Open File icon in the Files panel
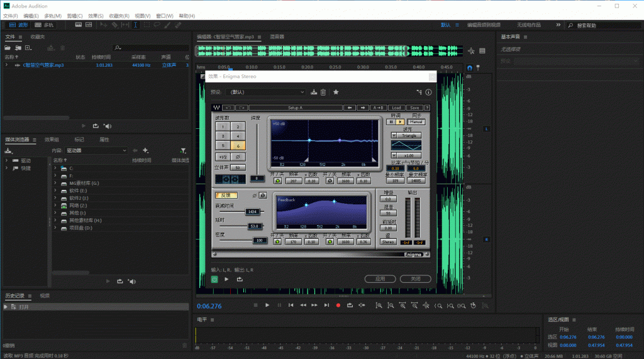644x359 pixels. 8,48
